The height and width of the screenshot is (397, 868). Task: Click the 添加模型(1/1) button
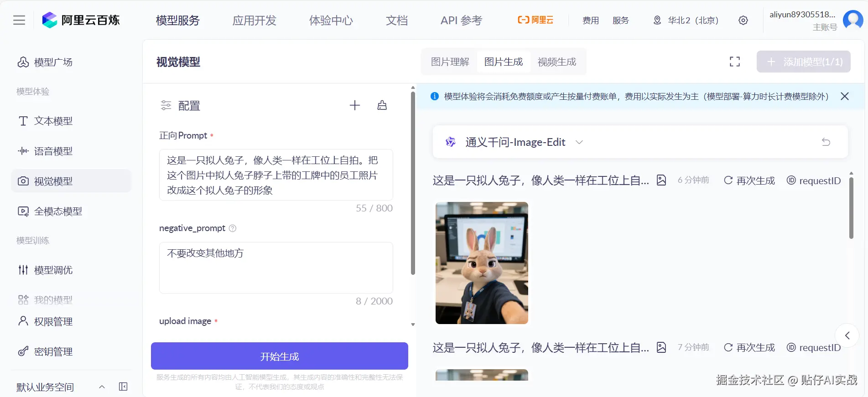pos(804,62)
